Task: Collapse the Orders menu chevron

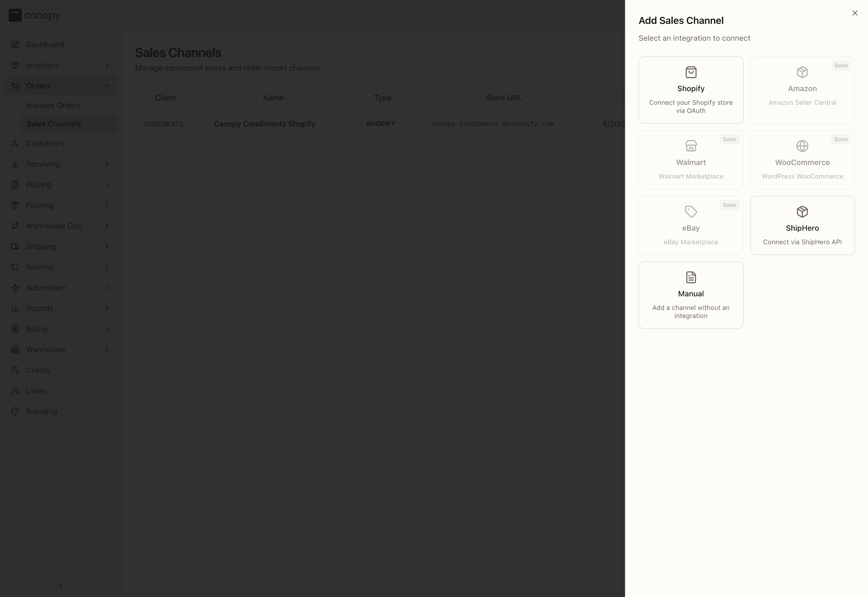Action: click(107, 86)
